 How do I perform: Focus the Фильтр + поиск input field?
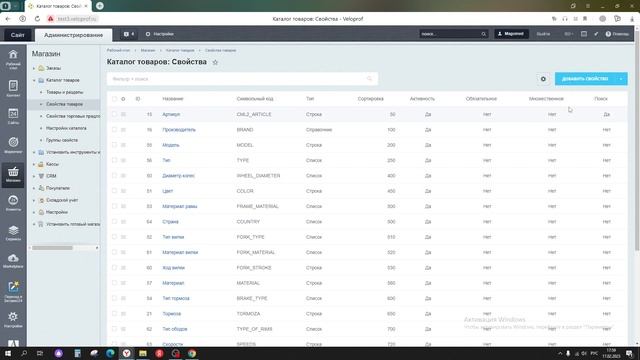click(x=242, y=79)
